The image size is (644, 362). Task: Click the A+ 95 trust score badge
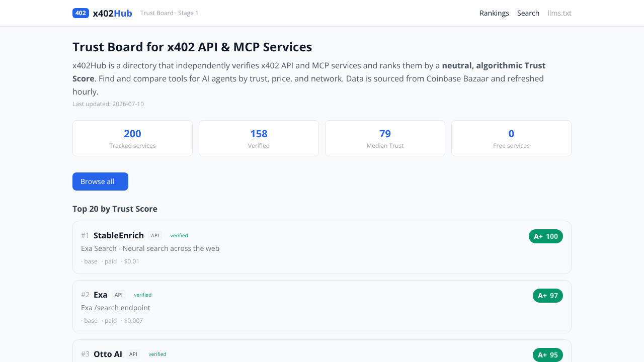tap(548, 355)
